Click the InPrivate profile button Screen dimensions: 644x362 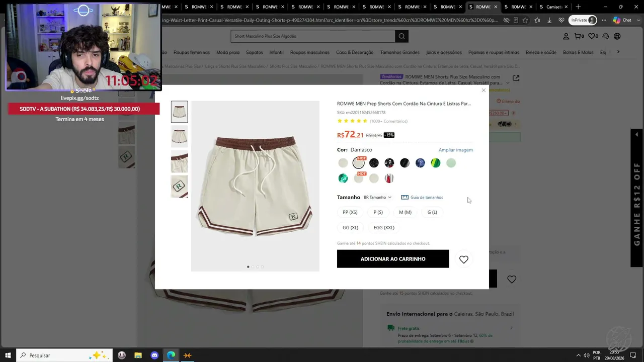[583, 20]
